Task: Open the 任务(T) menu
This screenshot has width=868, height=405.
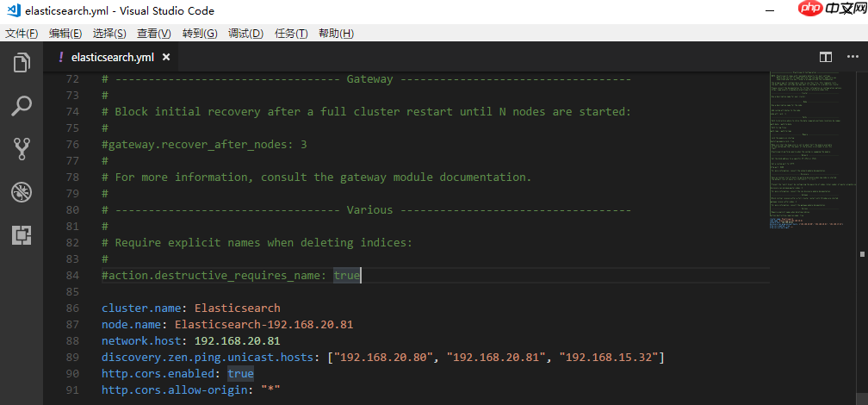Action: [291, 34]
